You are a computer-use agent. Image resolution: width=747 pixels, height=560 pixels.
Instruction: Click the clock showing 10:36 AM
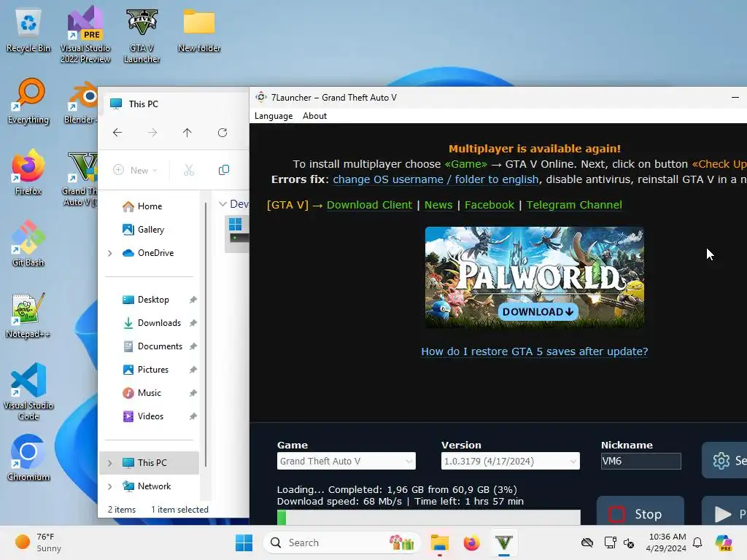coord(667,542)
